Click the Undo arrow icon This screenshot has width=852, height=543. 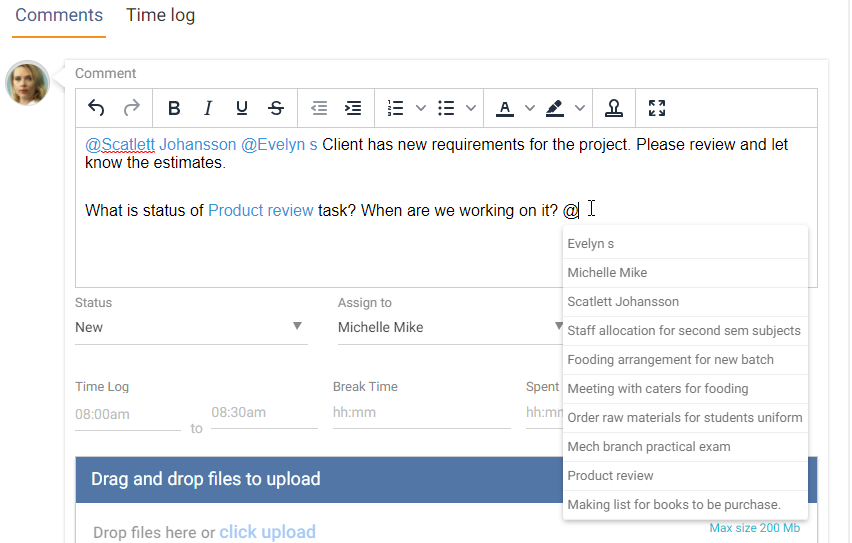tap(96, 108)
